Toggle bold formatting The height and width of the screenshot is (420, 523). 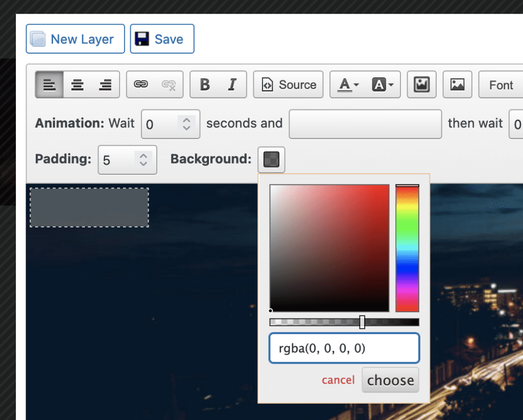coord(204,84)
